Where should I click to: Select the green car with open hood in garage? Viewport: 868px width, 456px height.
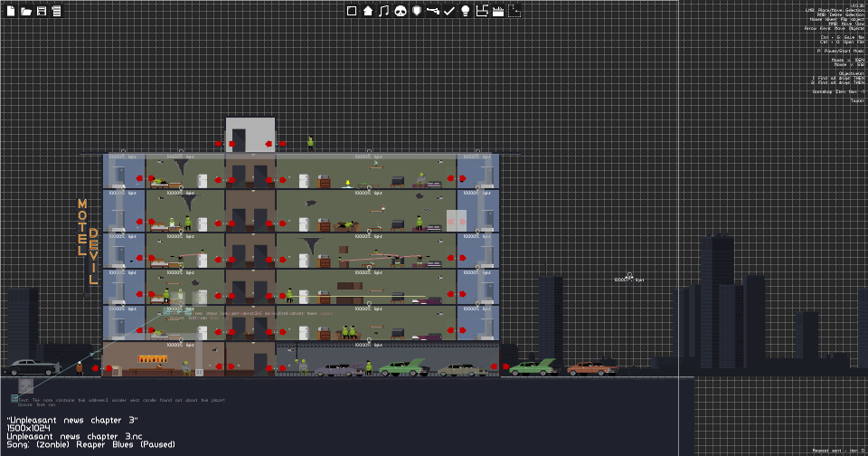pyautogui.click(x=403, y=366)
